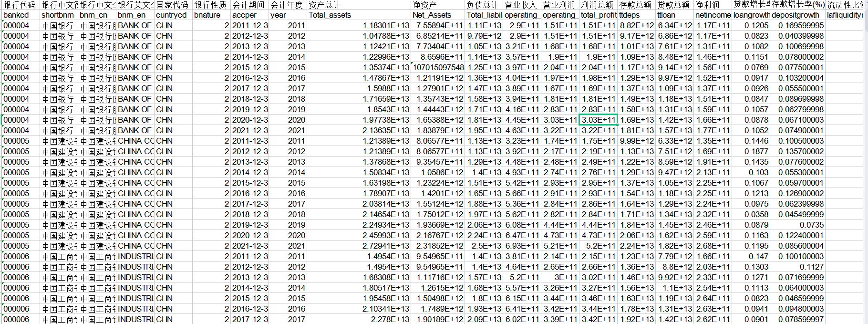The height and width of the screenshot is (324, 868).
Task: Select total assets value 1.04788E+13
Action: coord(359,36)
